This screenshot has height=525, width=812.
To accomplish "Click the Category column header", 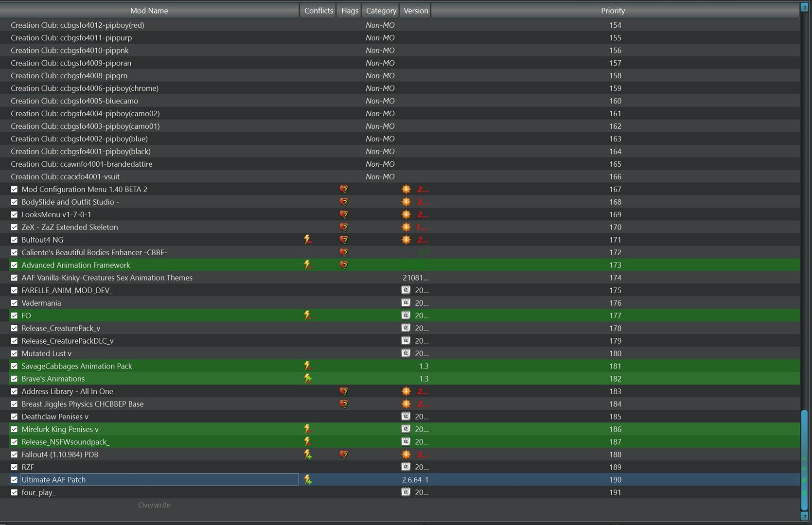I will (381, 11).
